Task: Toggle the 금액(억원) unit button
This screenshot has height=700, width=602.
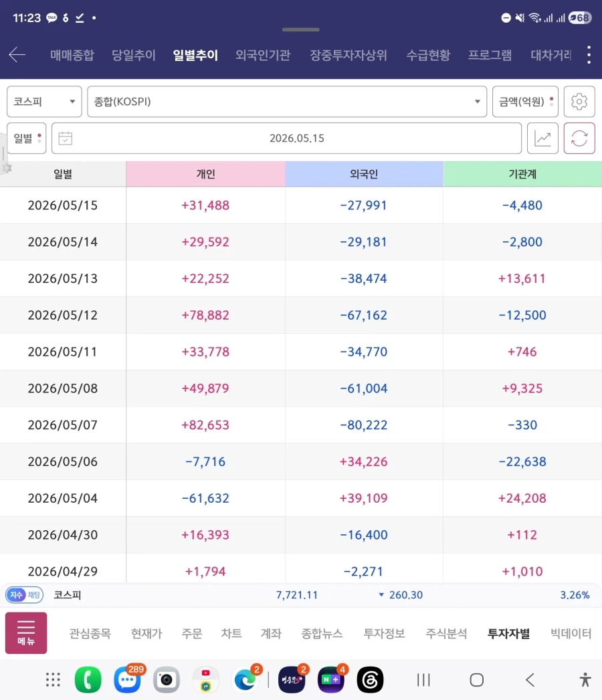Action: [x=525, y=102]
